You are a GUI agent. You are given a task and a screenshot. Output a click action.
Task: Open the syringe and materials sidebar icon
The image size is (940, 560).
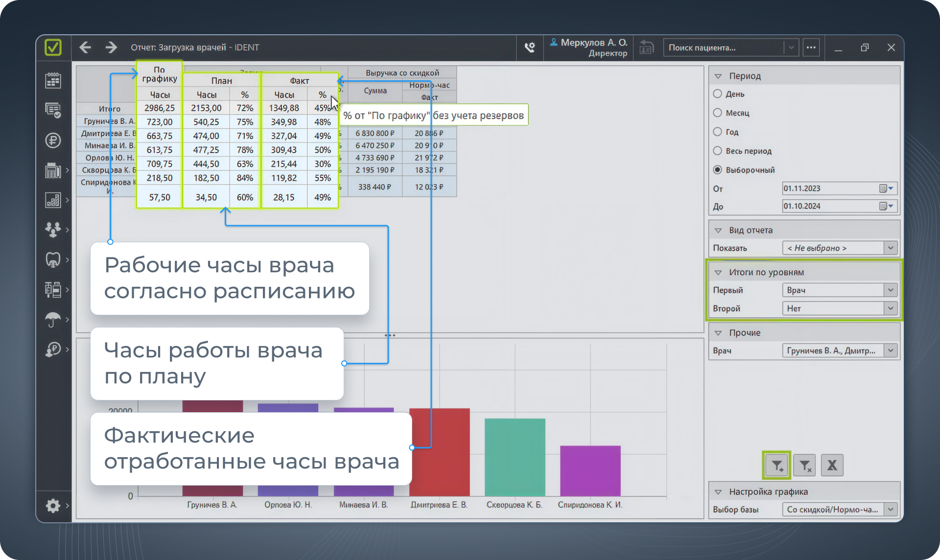click(53, 290)
